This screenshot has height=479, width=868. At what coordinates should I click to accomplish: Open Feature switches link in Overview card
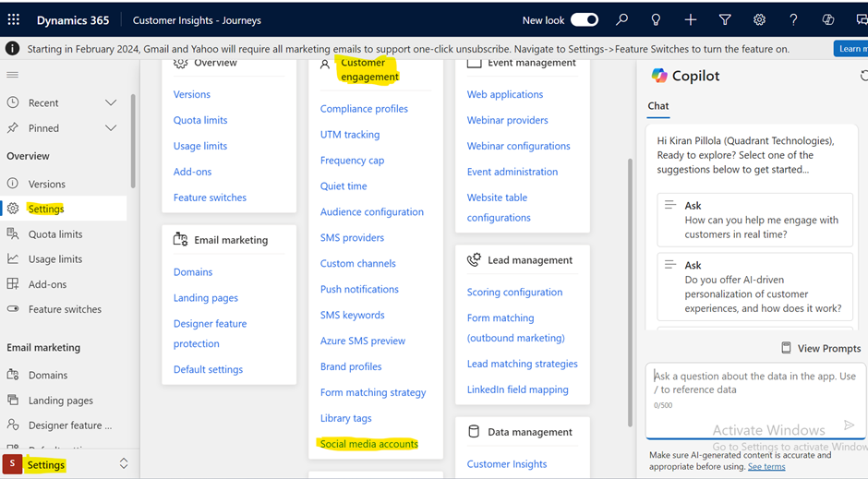click(210, 198)
